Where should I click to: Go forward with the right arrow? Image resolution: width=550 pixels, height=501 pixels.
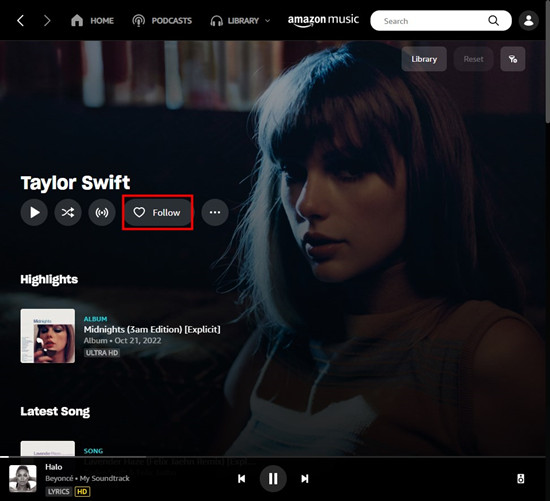tap(47, 21)
